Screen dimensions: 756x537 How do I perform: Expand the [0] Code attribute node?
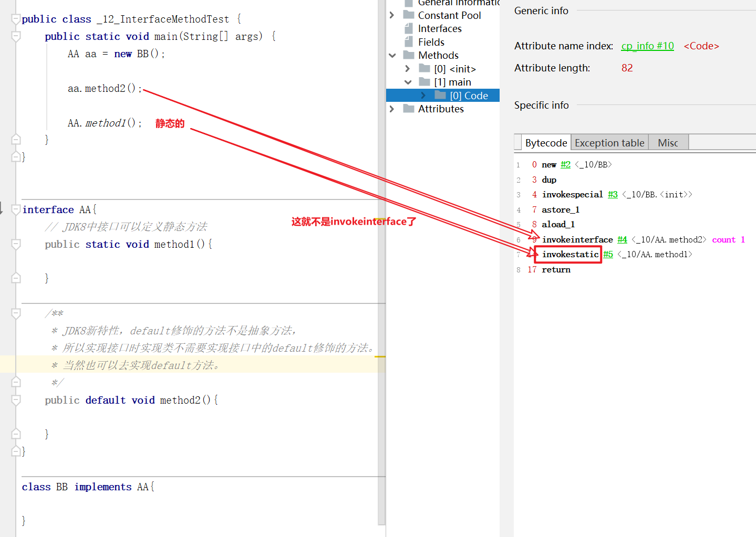(x=423, y=96)
